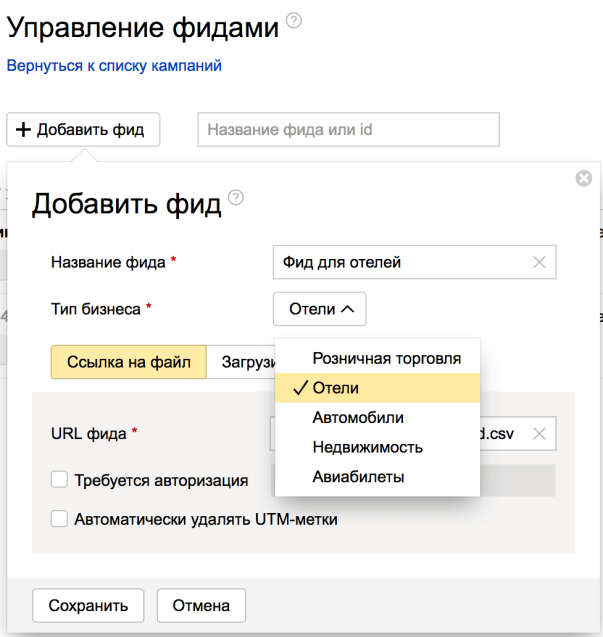Go back via Вернуться к списку кампаний
The width and height of the screenshot is (603, 637).
tap(114, 65)
